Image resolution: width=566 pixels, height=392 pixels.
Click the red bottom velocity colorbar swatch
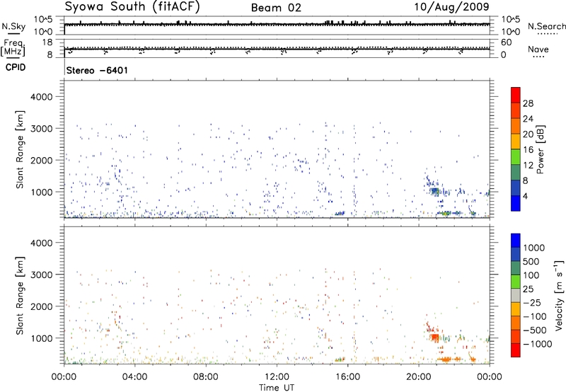pyautogui.click(x=516, y=350)
